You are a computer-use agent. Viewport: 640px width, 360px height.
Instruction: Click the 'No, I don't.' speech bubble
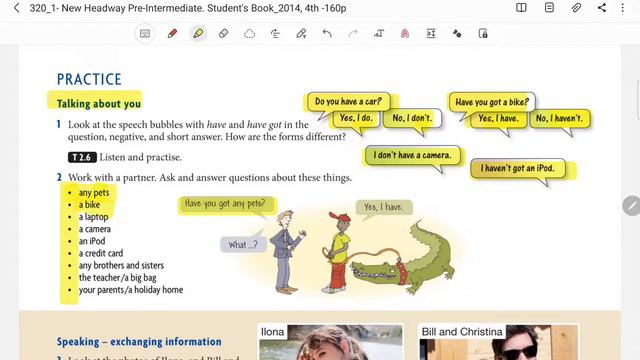tap(412, 118)
